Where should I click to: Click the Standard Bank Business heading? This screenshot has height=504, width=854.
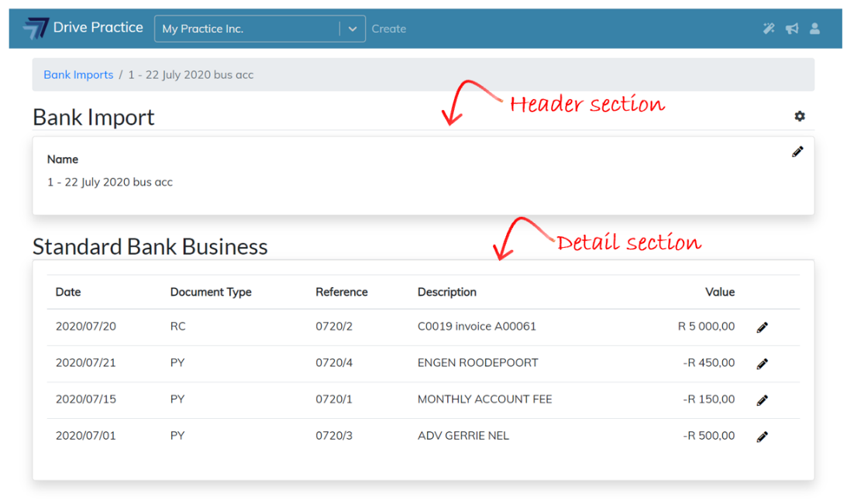150,246
